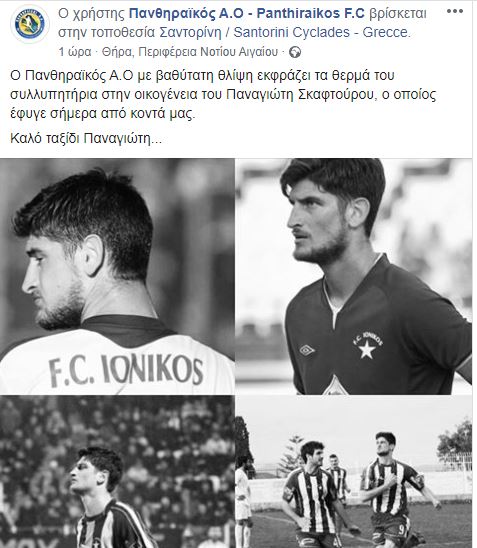The image size is (477, 548).
Task: Open the Πανθηραϊκός Α.Ο - Panthiraikos F.C page link
Action: [x=247, y=13]
